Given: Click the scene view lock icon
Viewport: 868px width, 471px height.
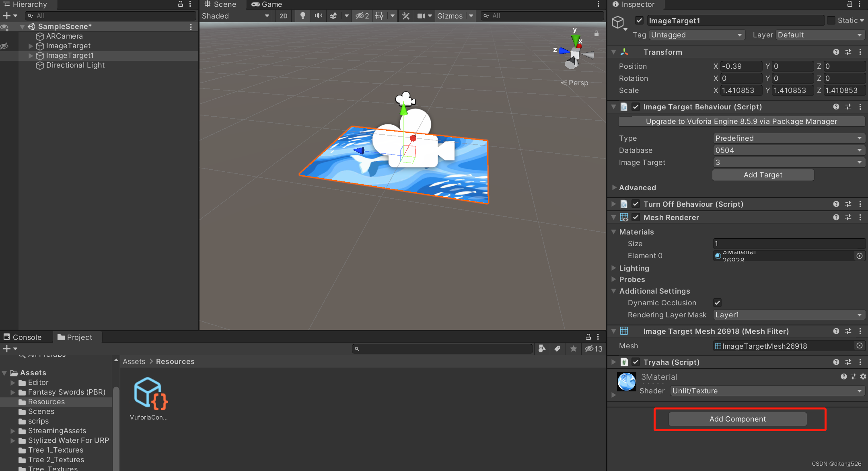Looking at the screenshot, I should click(596, 34).
